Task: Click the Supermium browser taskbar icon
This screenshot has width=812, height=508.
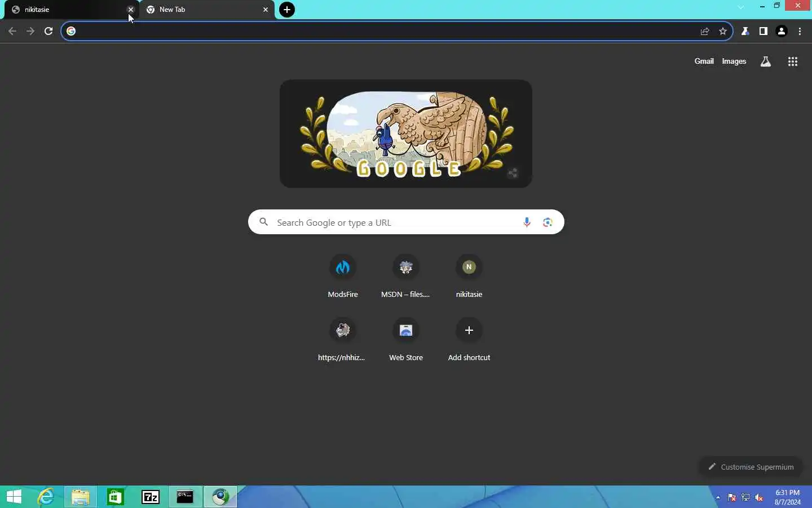Action: click(x=220, y=497)
